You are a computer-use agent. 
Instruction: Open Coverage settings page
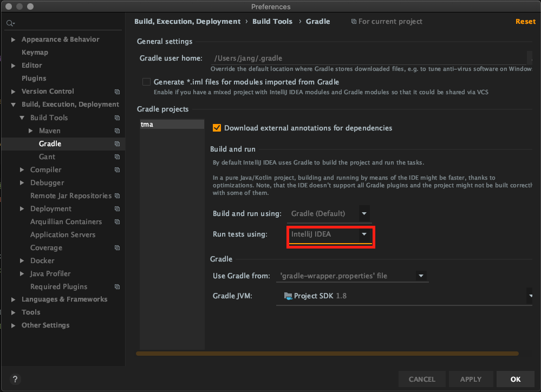(46, 248)
